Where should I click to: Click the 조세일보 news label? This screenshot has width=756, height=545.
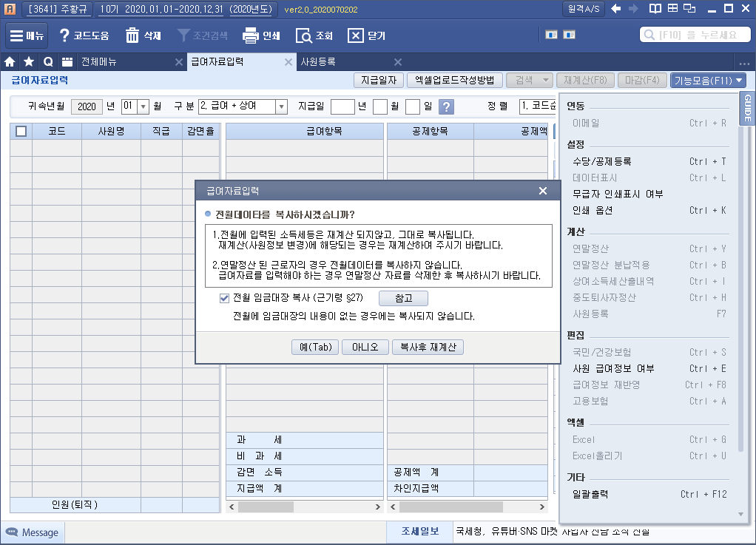[420, 532]
